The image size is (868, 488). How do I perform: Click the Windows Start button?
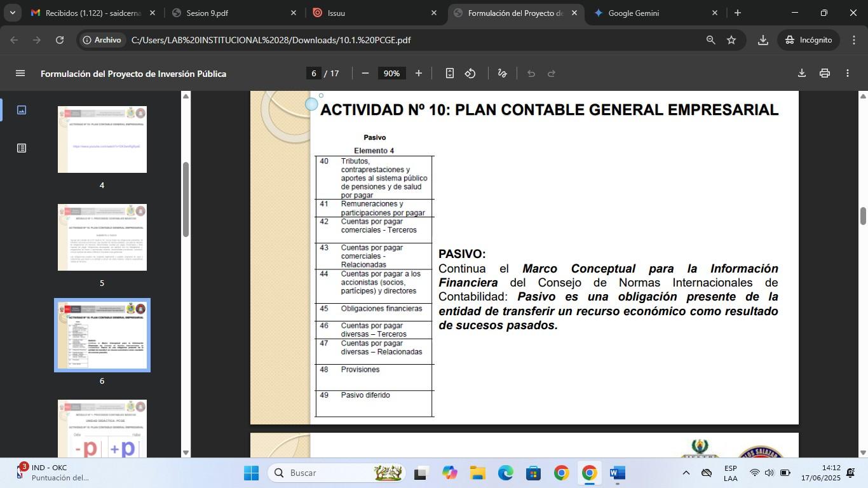tap(251, 473)
